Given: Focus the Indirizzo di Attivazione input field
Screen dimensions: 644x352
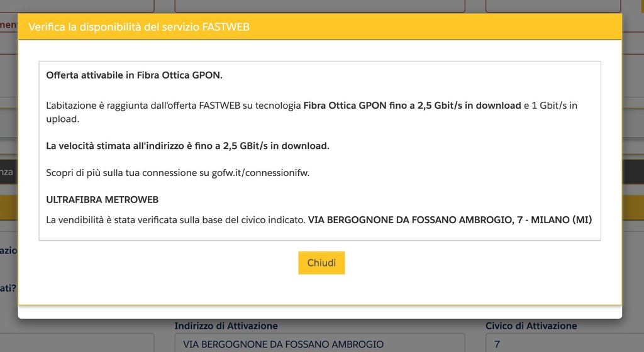Looking at the screenshot, I should pos(319,344).
